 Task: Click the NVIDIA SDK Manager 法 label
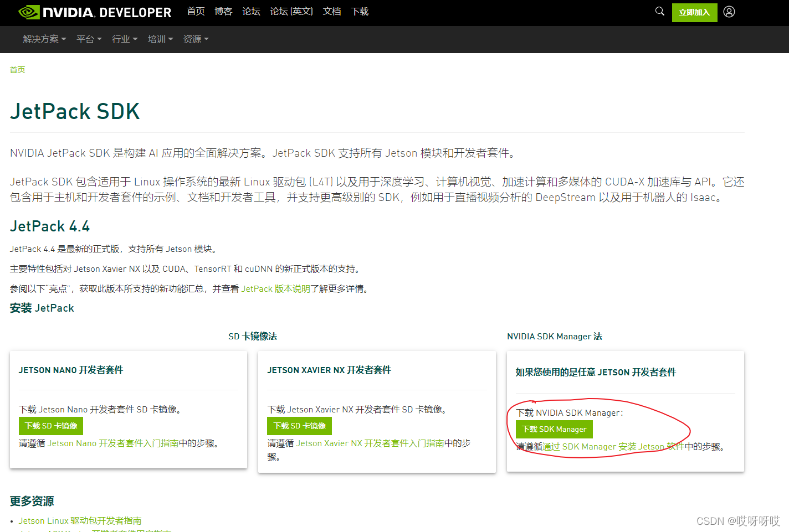coord(555,337)
